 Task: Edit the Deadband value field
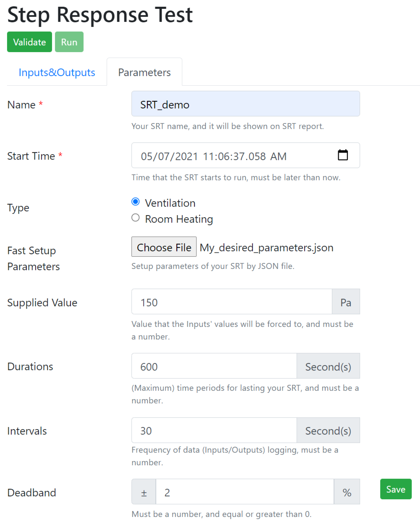coord(244,492)
